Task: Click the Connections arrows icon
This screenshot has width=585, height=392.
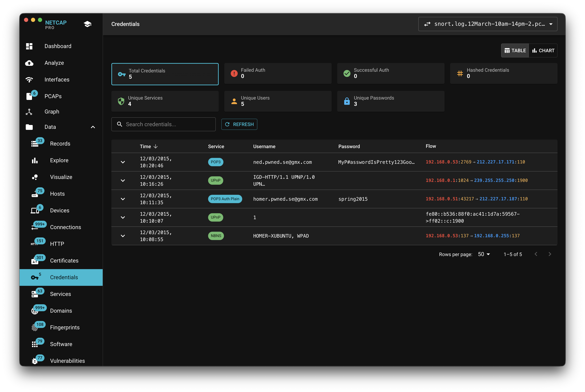Action: 34,228
